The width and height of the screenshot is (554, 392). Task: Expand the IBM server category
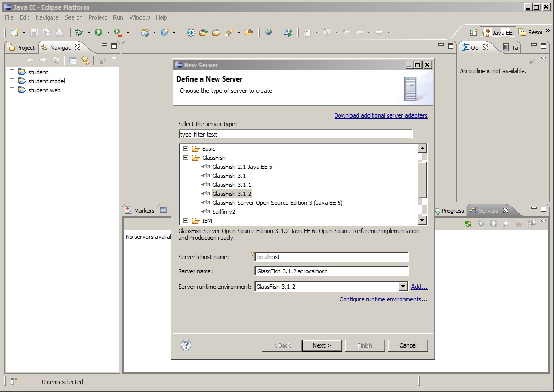click(x=186, y=221)
